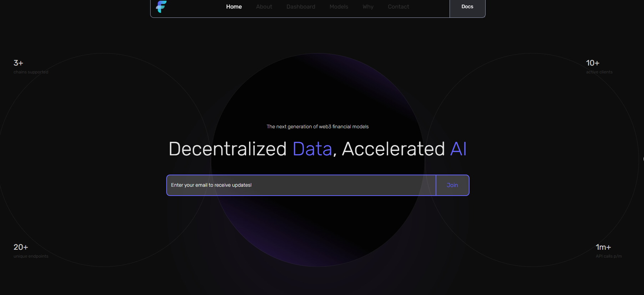Open the Docs button
Viewport: 644px width, 295px height.
[x=467, y=7]
